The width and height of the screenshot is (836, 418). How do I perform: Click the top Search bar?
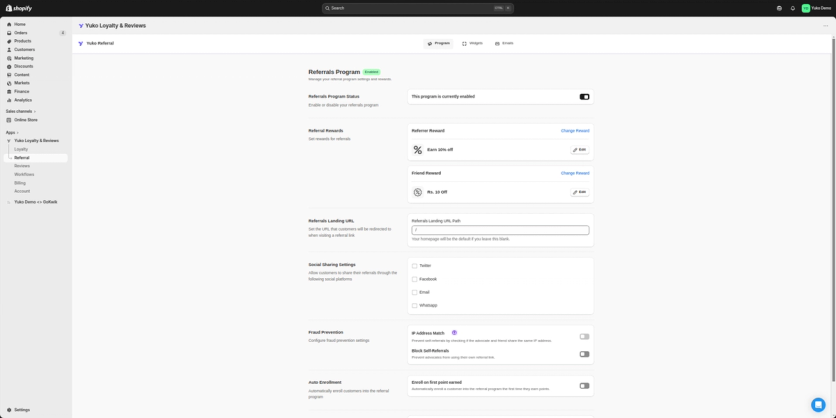[x=417, y=8]
